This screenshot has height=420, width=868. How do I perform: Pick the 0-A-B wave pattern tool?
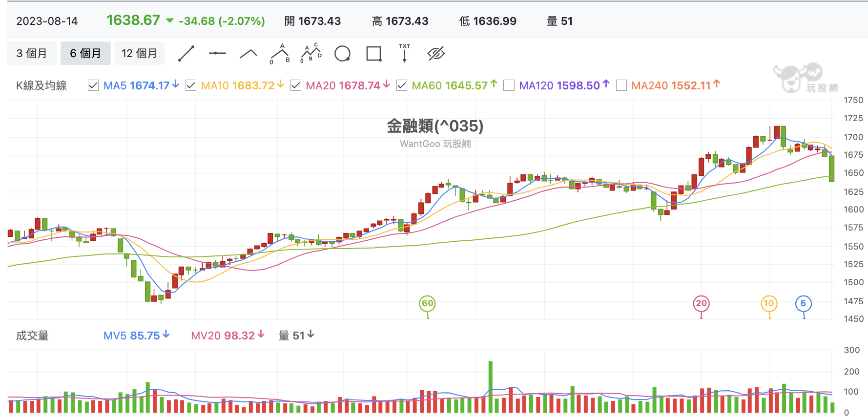pyautogui.click(x=280, y=54)
